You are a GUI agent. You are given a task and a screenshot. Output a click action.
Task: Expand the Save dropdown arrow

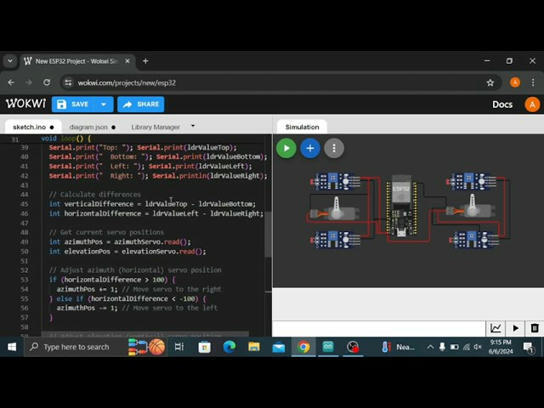pos(104,104)
